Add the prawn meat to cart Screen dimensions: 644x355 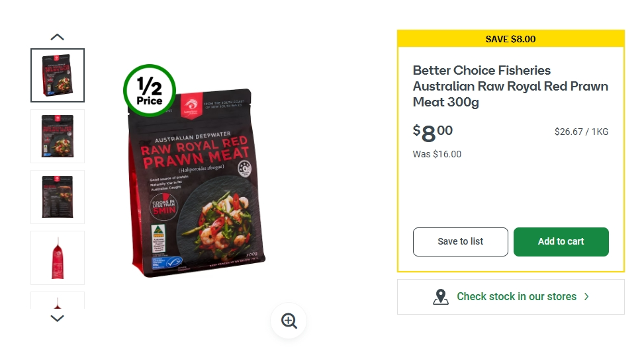coord(561,242)
